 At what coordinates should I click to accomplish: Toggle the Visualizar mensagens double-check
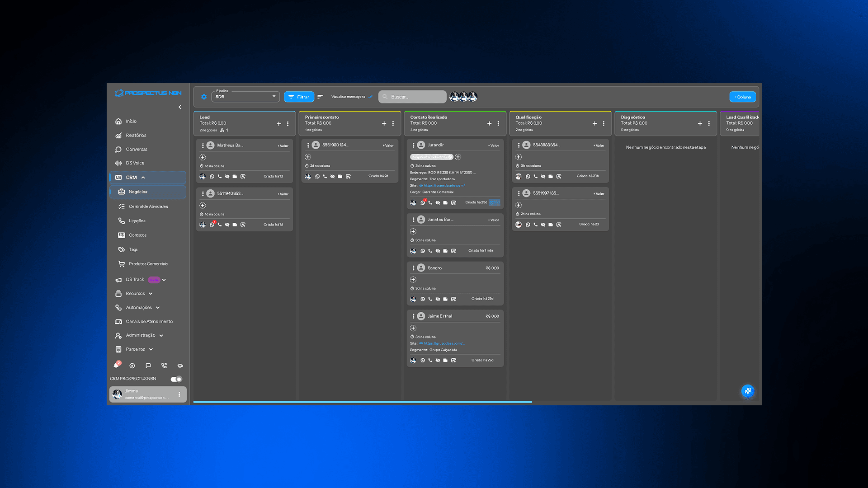click(371, 97)
